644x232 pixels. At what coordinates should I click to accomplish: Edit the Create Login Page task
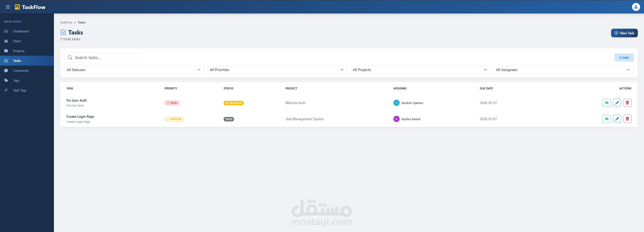pos(617,119)
